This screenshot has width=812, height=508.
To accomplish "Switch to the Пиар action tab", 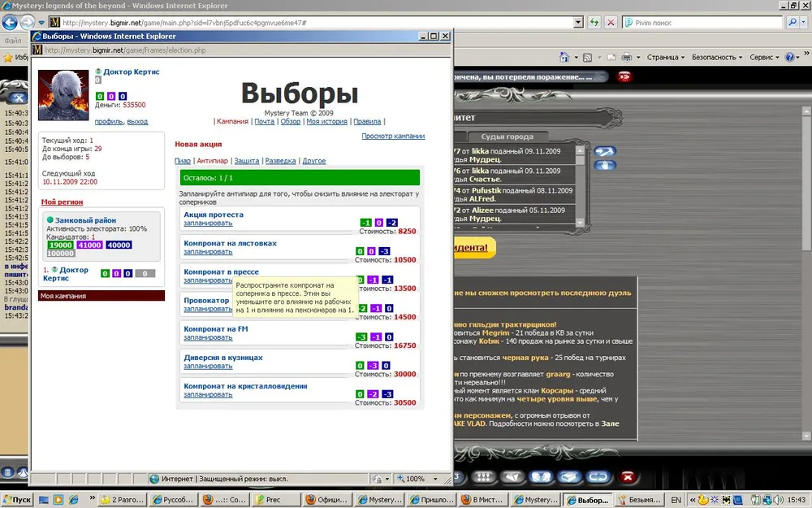I will (x=183, y=161).
